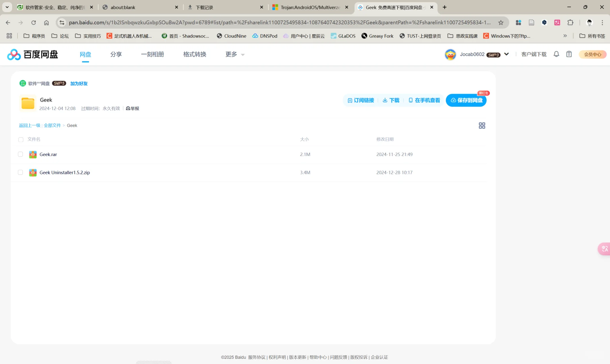610x364 pixels.
Task: Select the Geek Uninstaller1.5.2.zip checkbox
Action: point(20,172)
